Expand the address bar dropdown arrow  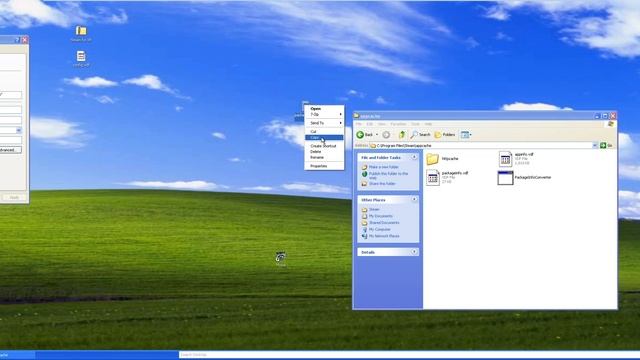click(x=595, y=146)
